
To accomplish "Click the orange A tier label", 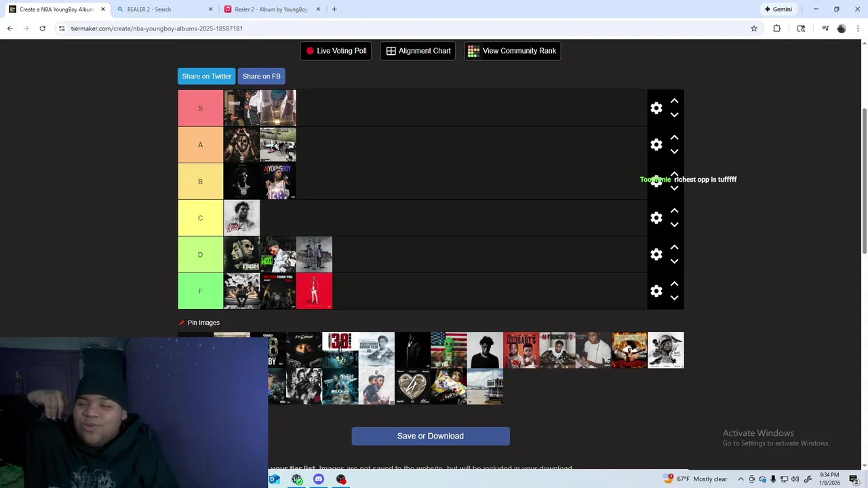I will [200, 145].
